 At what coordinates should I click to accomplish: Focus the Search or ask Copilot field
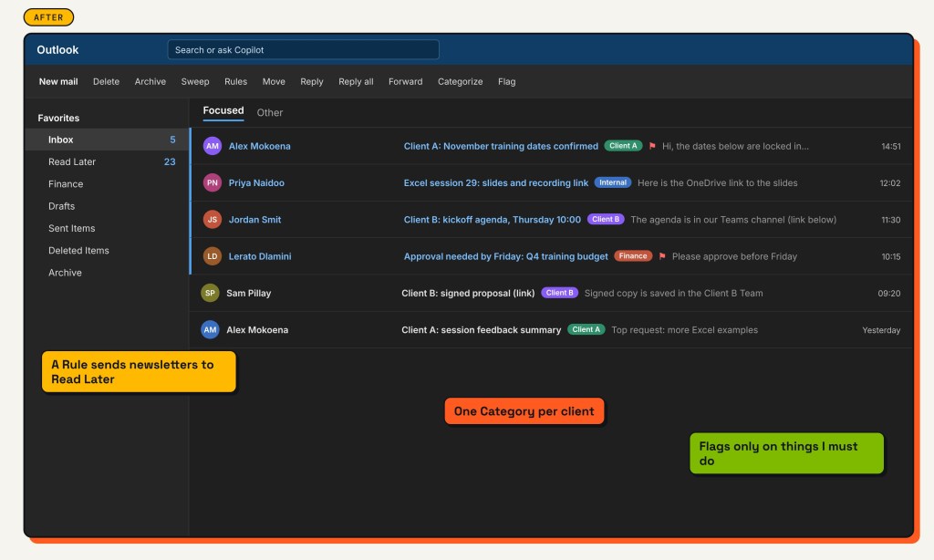(303, 49)
